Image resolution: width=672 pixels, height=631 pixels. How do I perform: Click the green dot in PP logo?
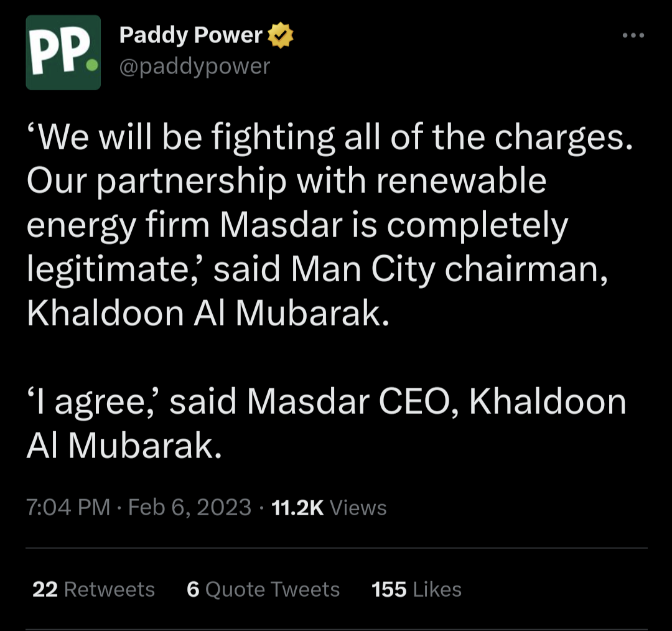click(91, 65)
